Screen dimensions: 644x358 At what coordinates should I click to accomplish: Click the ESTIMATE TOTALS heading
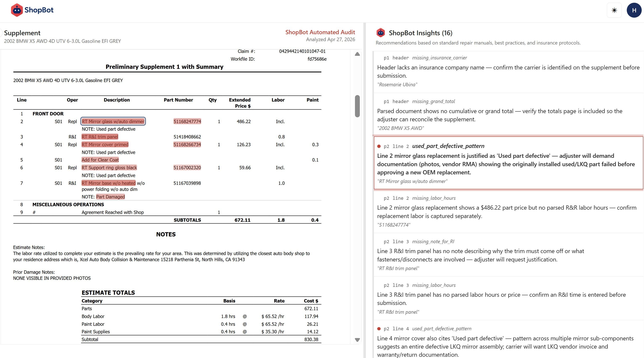[x=108, y=293]
